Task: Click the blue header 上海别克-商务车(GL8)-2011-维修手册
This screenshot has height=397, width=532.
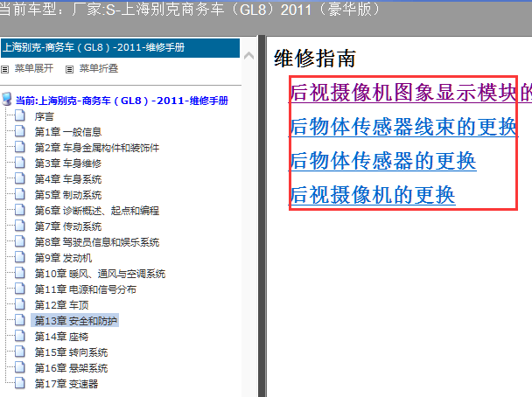Action: [120, 48]
